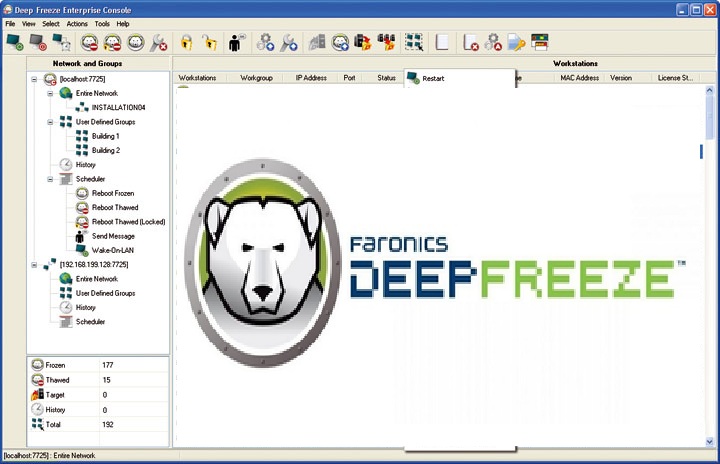Image resolution: width=720 pixels, height=464 pixels.
Task: Collapse the [localhost:7725] tree node
Action: click(34, 79)
